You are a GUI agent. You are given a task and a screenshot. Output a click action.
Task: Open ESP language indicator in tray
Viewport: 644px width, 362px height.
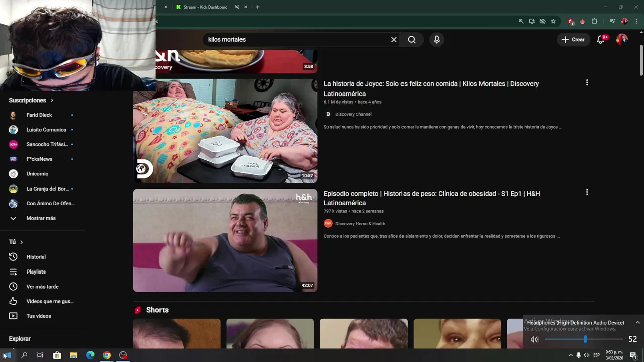[596, 355]
